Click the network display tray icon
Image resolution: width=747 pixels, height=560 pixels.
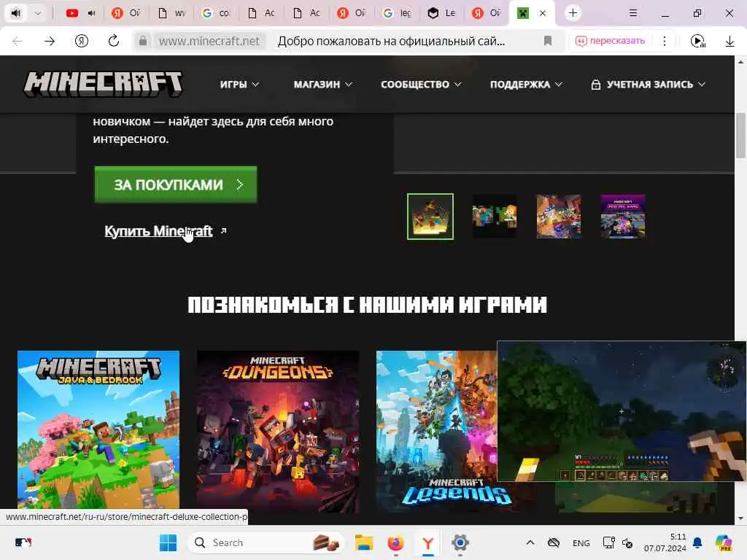click(608, 542)
